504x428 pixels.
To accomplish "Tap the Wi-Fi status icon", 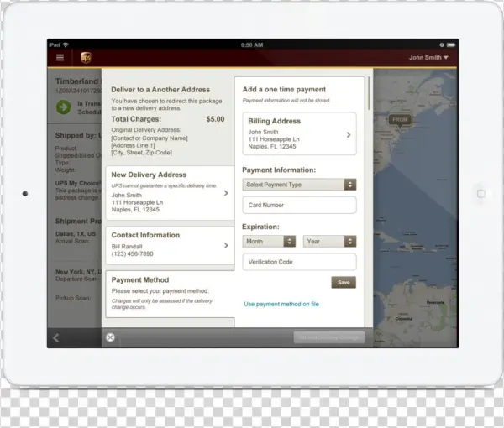I will point(66,44).
